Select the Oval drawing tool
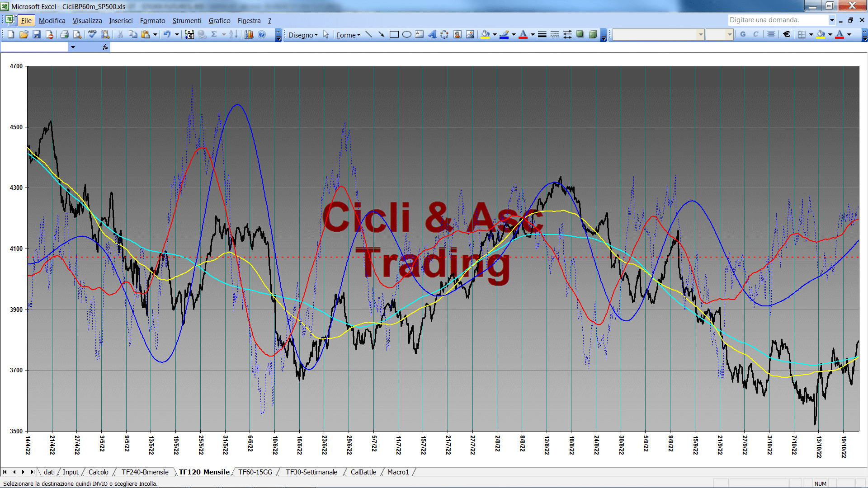868x488 pixels. (x=407, y=34)
